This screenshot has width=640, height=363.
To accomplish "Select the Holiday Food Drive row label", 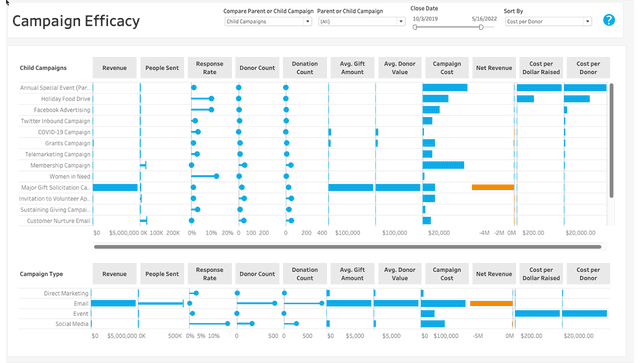I will (x=65, y=99).
